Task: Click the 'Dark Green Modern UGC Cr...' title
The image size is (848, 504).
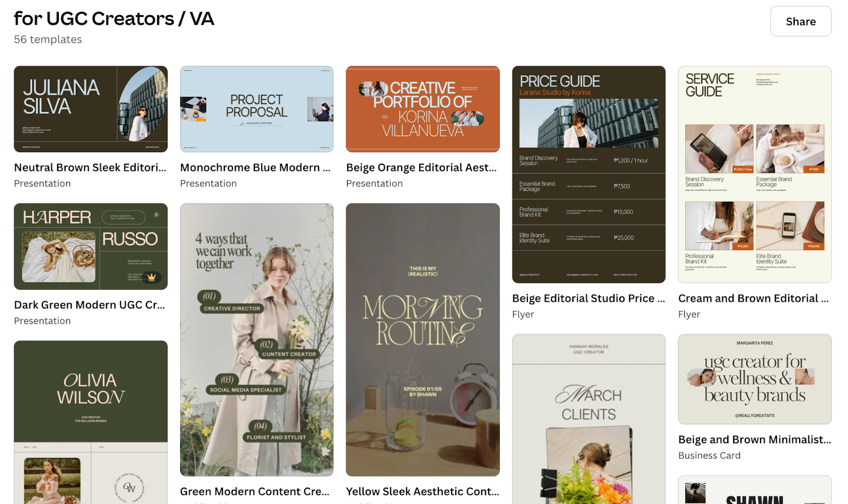Action: (x=90, y=305)
